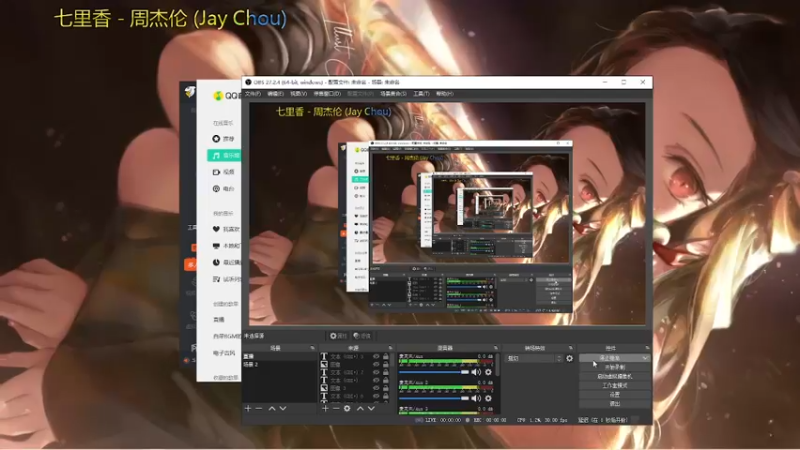Open 我喜欢 heart item in QQ Music

(x=226, y=229)
